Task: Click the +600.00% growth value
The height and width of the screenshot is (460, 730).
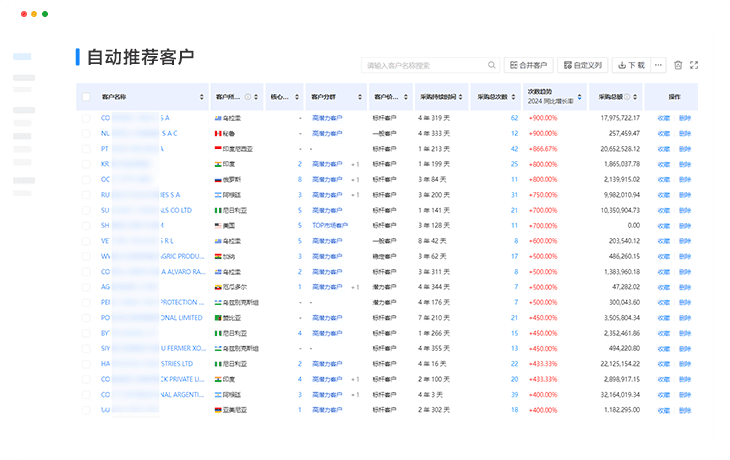Action: pos(543,241)
